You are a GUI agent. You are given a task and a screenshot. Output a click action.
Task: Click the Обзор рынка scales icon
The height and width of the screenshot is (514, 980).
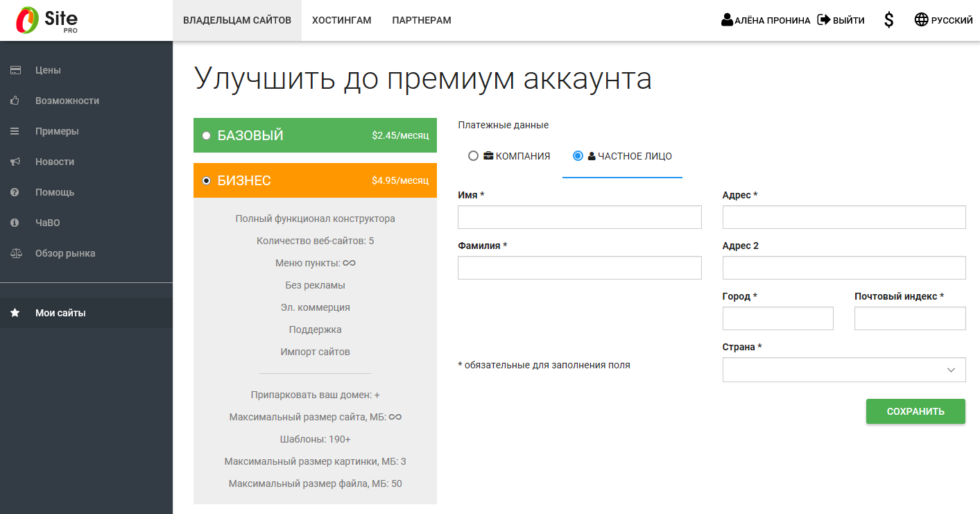[x=15, y=252]
